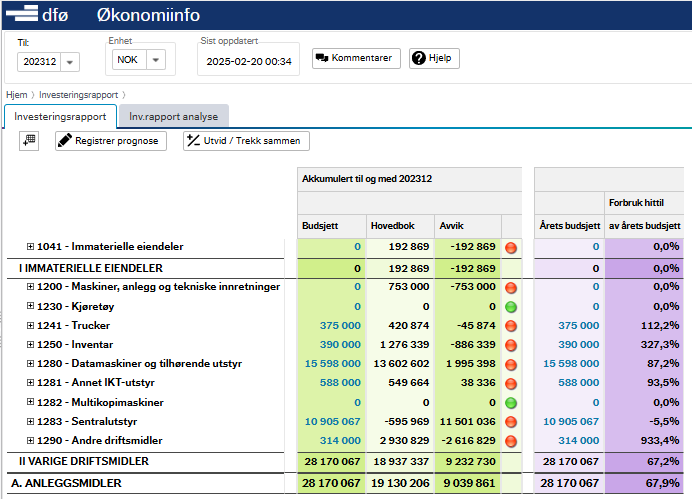Click red status dot for 1200 Maskiner row
The width and height of the screenshot is (692, 499).
511,288
